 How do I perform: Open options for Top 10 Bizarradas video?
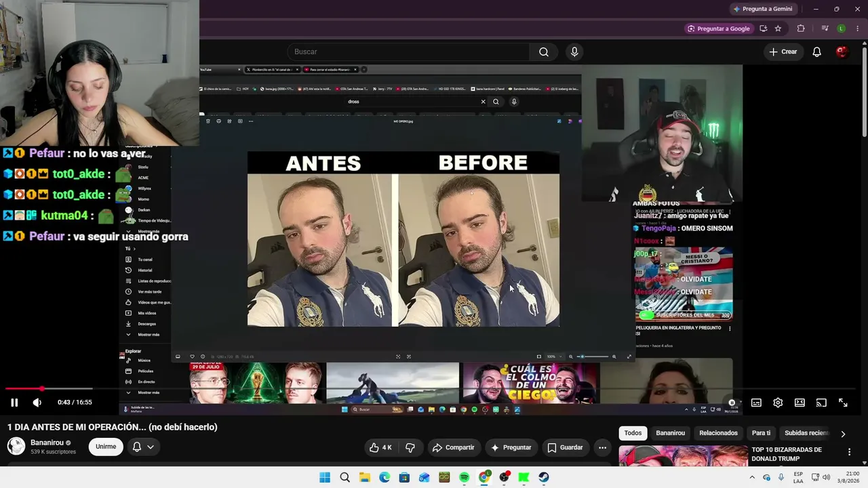[849, 452]
